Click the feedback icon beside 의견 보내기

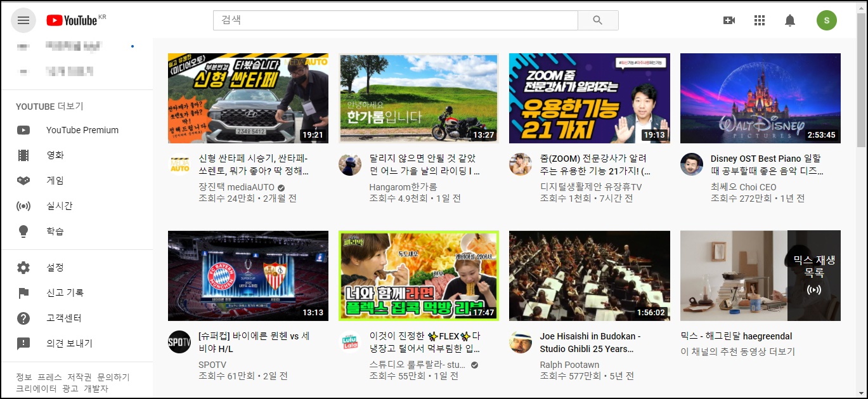[23, 344]
